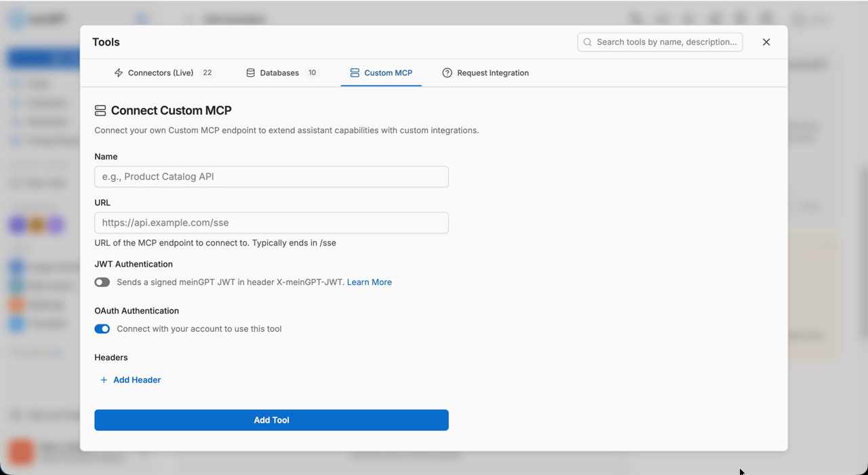Enable the JWT Authentication toggle
Viewport: 868px width, 475px height.
[x=102, y=282]
